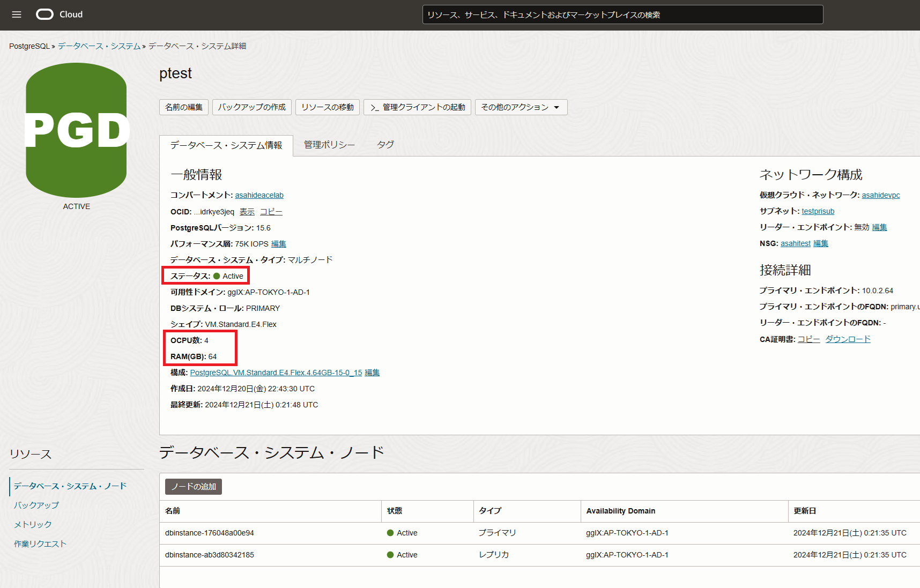Open データベース・システム・ノード in resources
Image resolution: width=920 pixels, height=588 pixels.
[70, 486]
